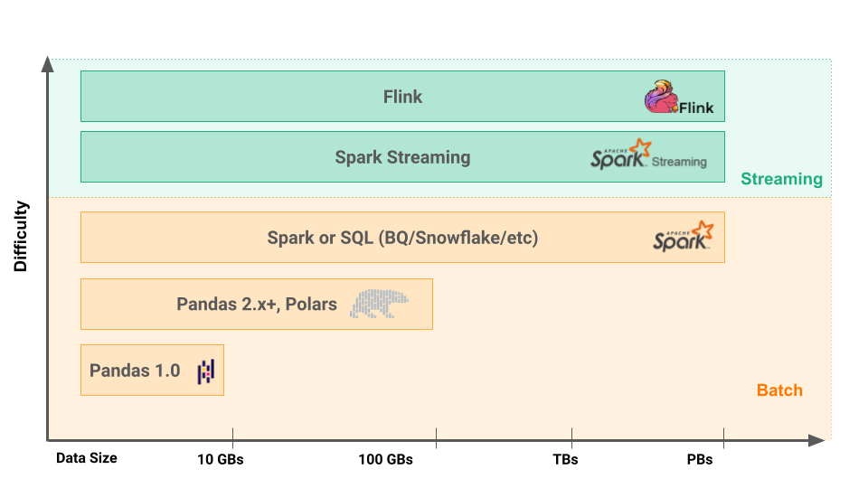
Task: Click the TBs axis tick label
Action: pyautogui.click(x=565, y=459)
